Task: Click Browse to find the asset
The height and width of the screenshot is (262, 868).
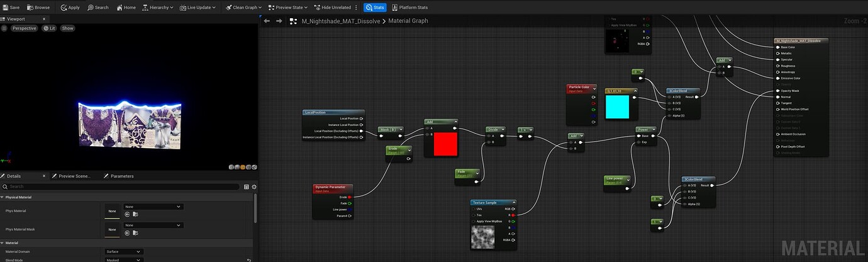Action: click(x=38, y=8)
